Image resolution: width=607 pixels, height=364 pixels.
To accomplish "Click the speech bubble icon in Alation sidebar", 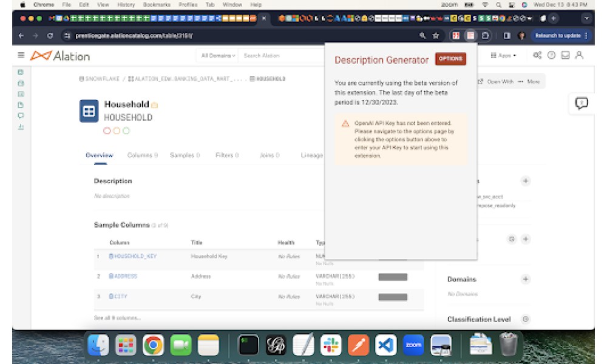I will coord(21,116).
